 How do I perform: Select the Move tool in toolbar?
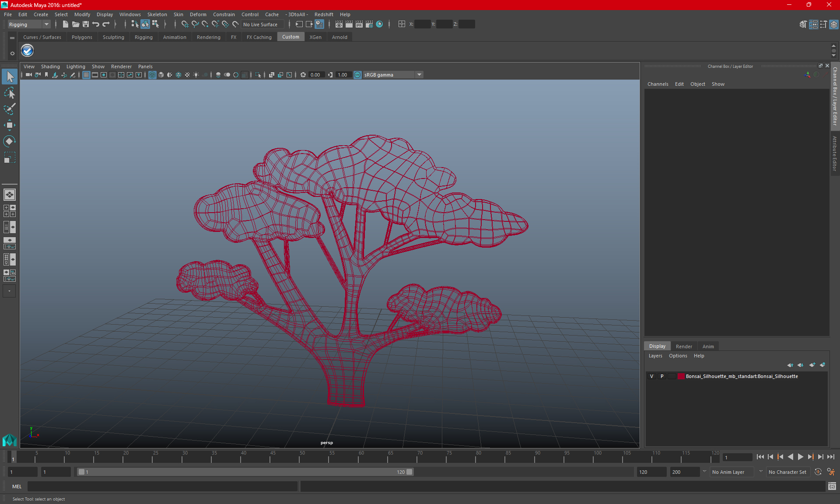(x=9, y=124)
